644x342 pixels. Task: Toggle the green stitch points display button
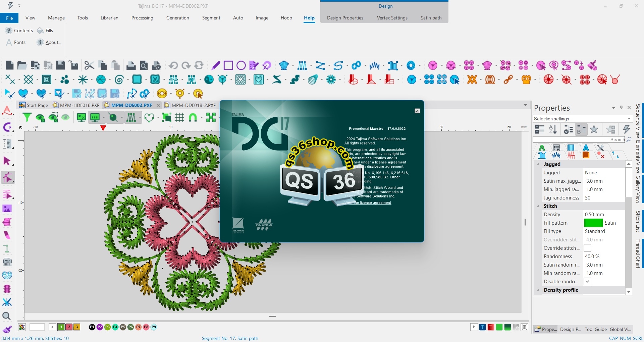point(131,117)
